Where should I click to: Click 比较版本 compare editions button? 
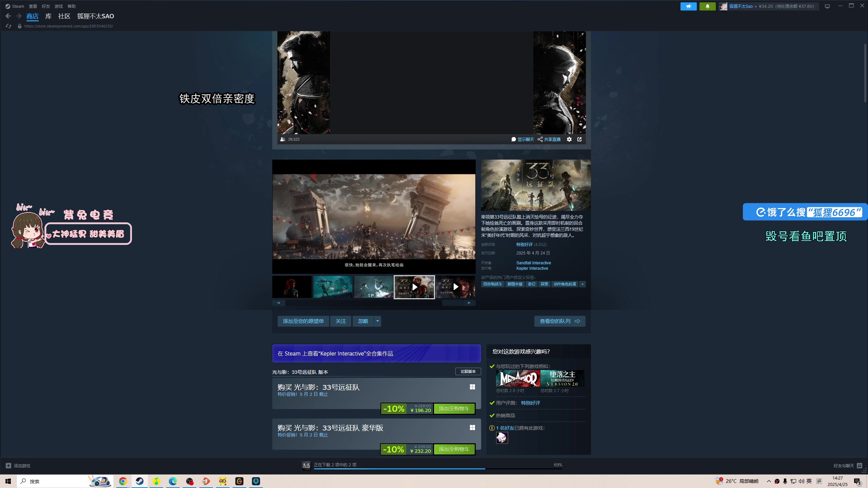click(468, 371)
